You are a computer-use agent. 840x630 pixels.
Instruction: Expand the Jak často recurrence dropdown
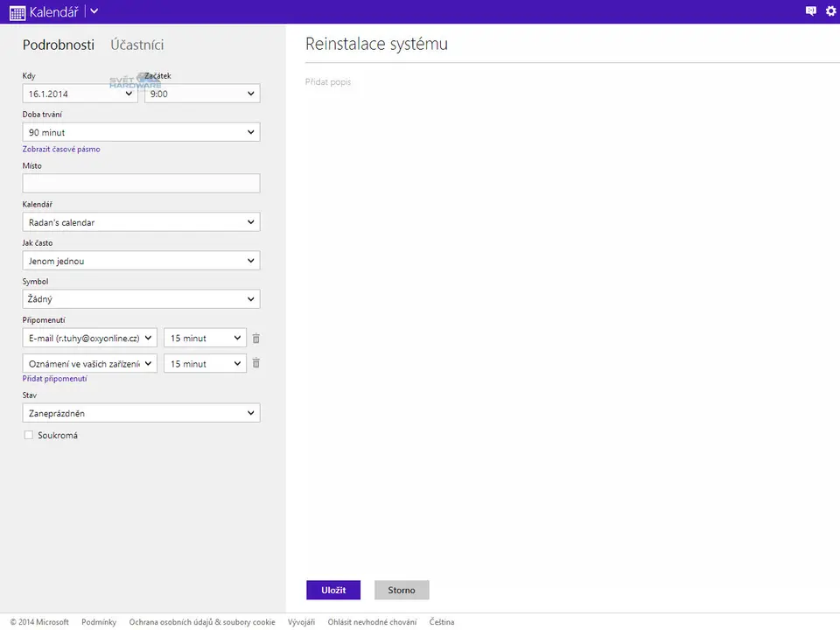click(x=141, y=261)
